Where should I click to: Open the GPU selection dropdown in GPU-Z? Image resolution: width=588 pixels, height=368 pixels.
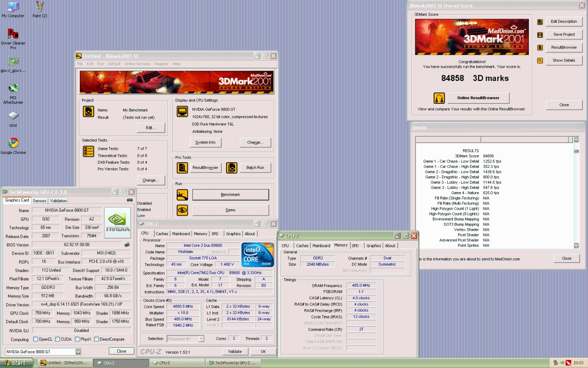pyautogui.click(x=78, y=351)
